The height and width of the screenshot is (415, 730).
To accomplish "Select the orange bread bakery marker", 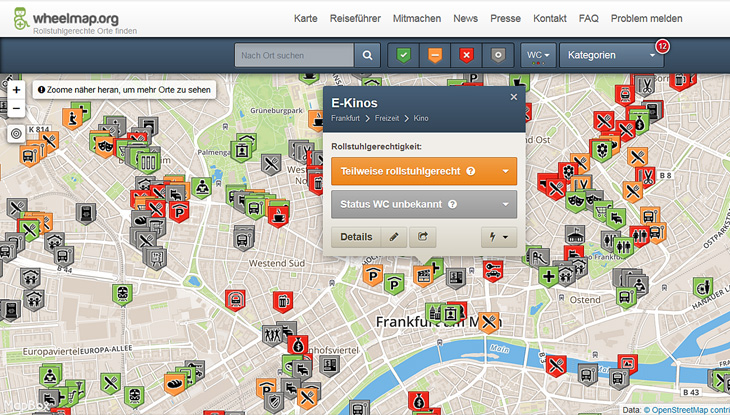I will [x=174, y=384].
